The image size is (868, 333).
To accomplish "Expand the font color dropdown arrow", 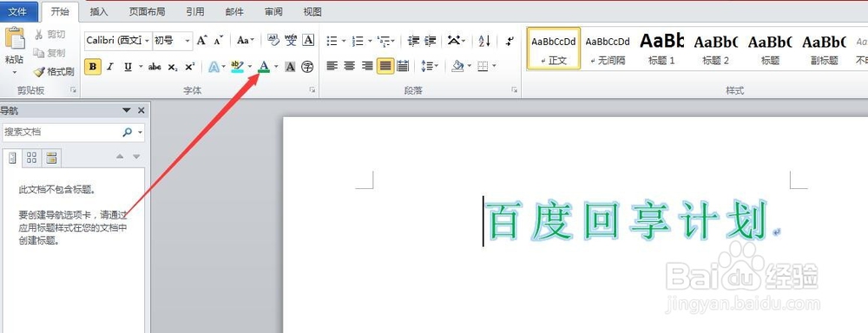I will [276, 67].
